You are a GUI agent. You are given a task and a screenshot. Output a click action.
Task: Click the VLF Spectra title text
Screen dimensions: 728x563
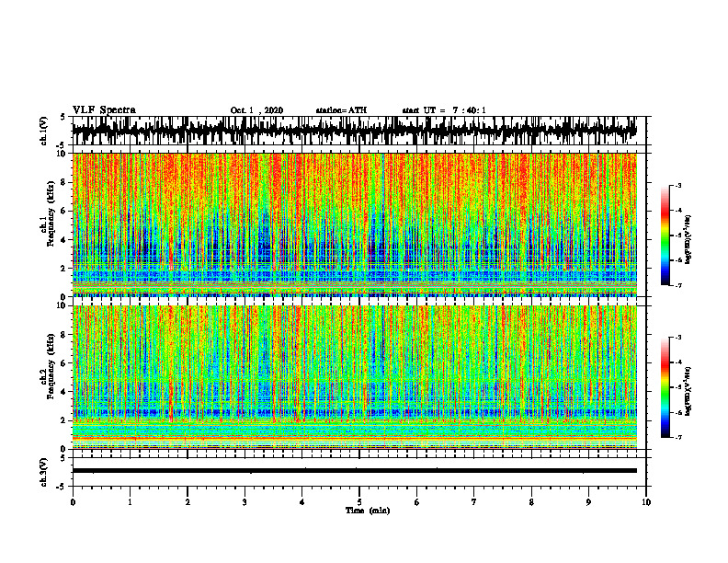click(104, 110)
